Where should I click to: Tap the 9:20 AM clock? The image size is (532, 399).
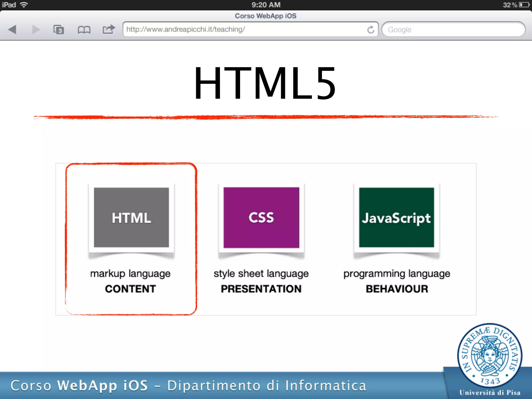click(266, 5)
